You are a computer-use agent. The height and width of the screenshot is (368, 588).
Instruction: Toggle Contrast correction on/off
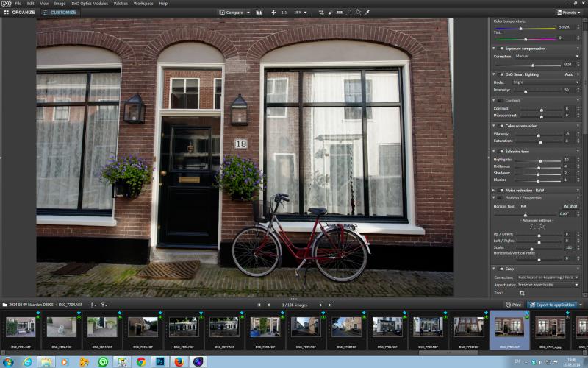(501, 101)
